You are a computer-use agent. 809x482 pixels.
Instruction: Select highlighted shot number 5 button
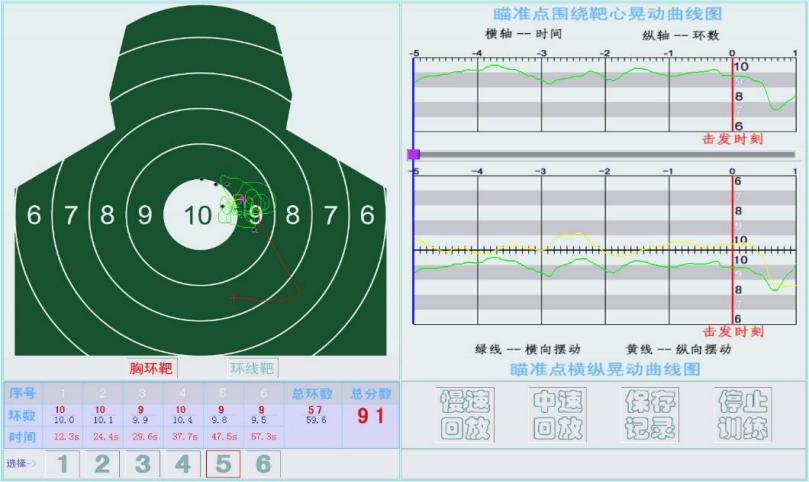click(223, 463)
